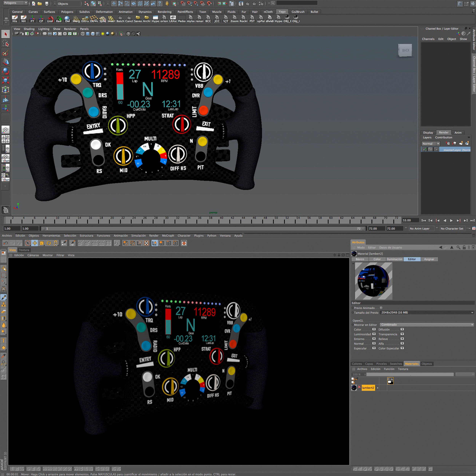
Task: Click the open scene folder icon
Action: click(40, 4)
